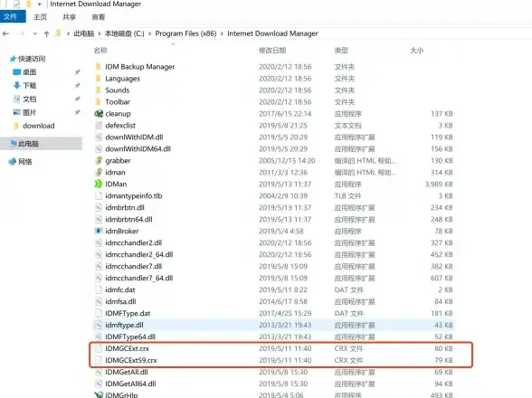The image size is (532, 398).
Task: Select file name downlWithIDM64.dll
Action: coord(138,149)
